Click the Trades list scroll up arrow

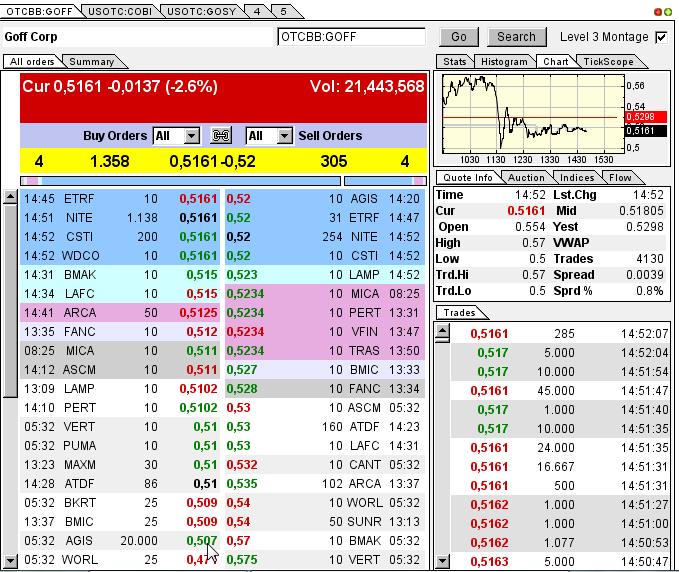tap(442, 331)
